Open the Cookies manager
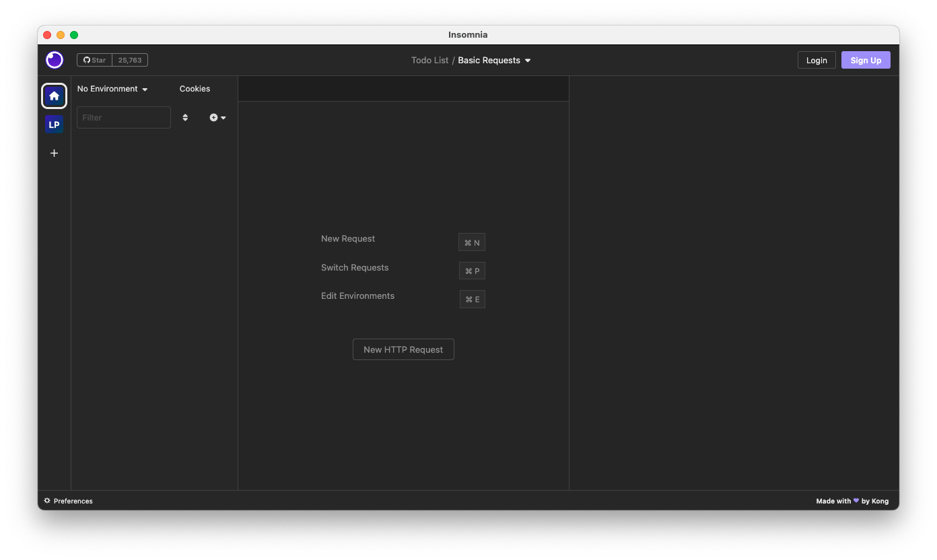Screen dimensions: 937x560 pos(195,89)
